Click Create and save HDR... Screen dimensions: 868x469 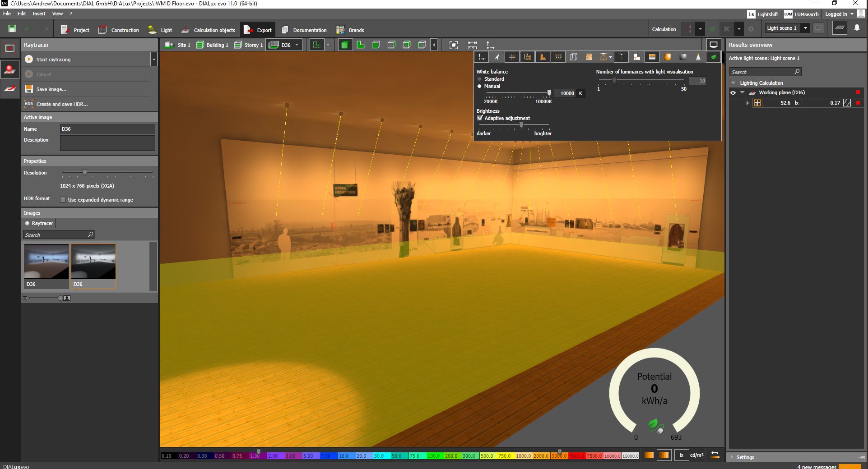tap(62, 104)
